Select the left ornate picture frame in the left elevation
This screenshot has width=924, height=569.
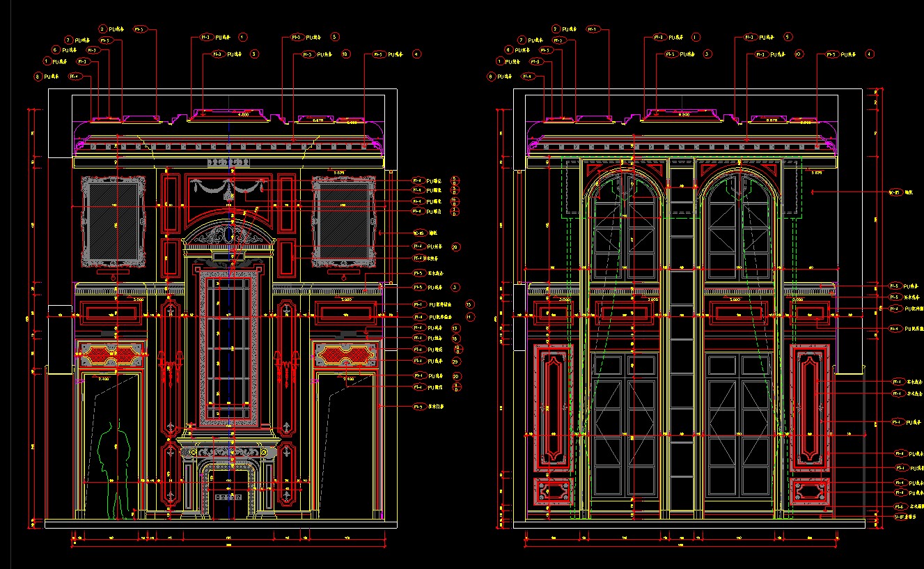[113, 221]
